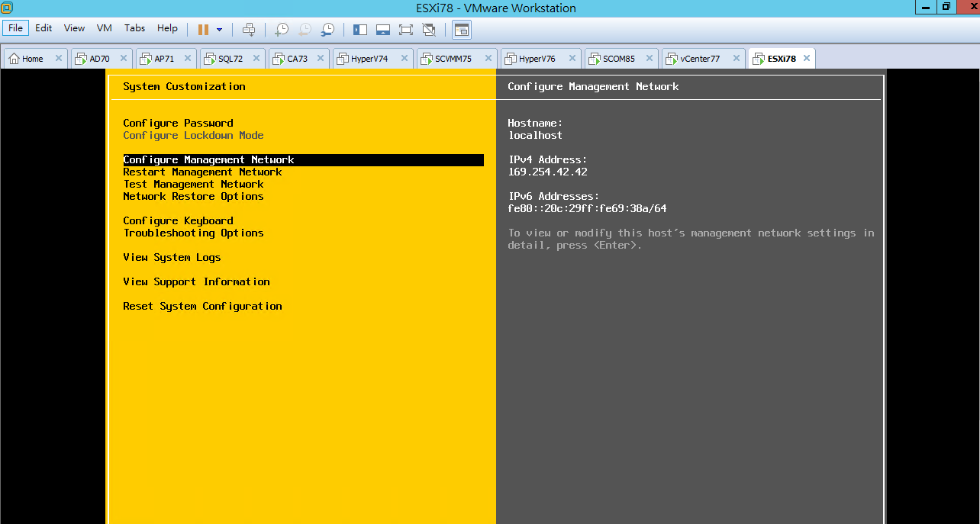Close the CA73 tab
Viewport: 980px width, 524px height.
(x=320, y=59)
